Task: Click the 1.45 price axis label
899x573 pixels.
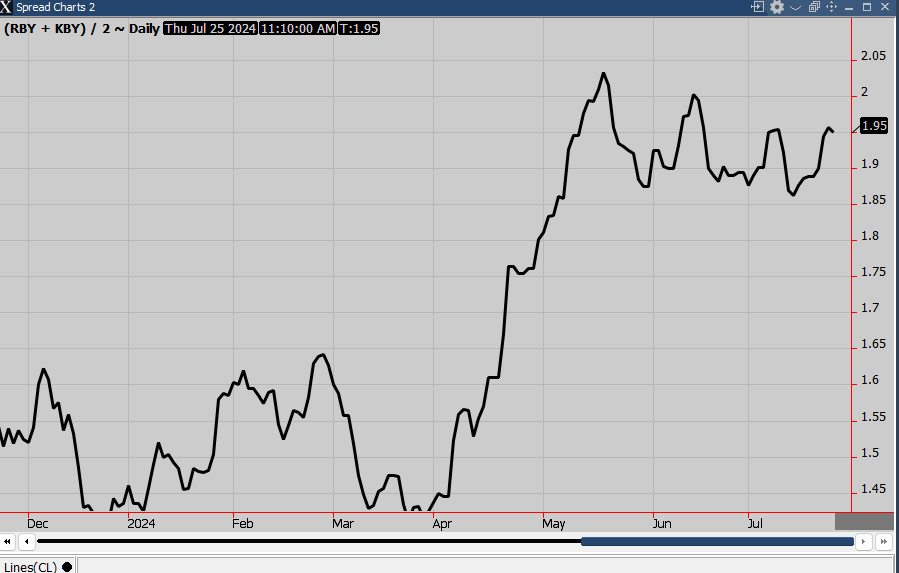Action: [873, 489]
